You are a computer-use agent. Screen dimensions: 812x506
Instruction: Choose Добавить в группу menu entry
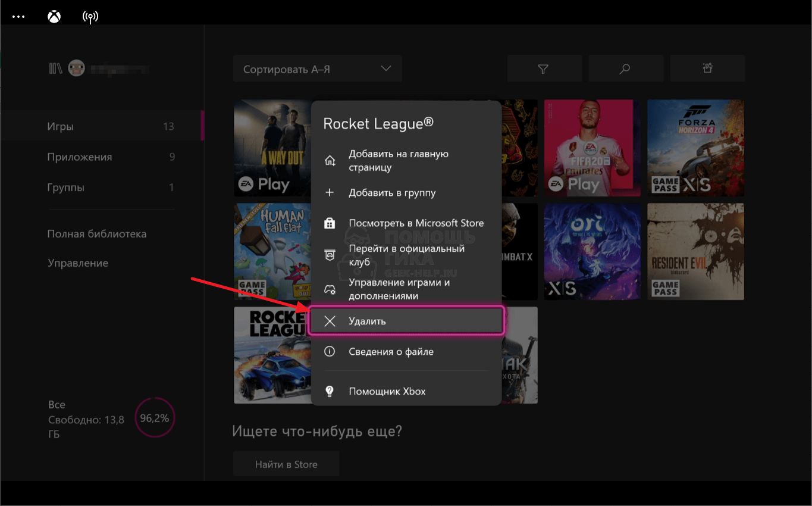(x=406, y=193)
